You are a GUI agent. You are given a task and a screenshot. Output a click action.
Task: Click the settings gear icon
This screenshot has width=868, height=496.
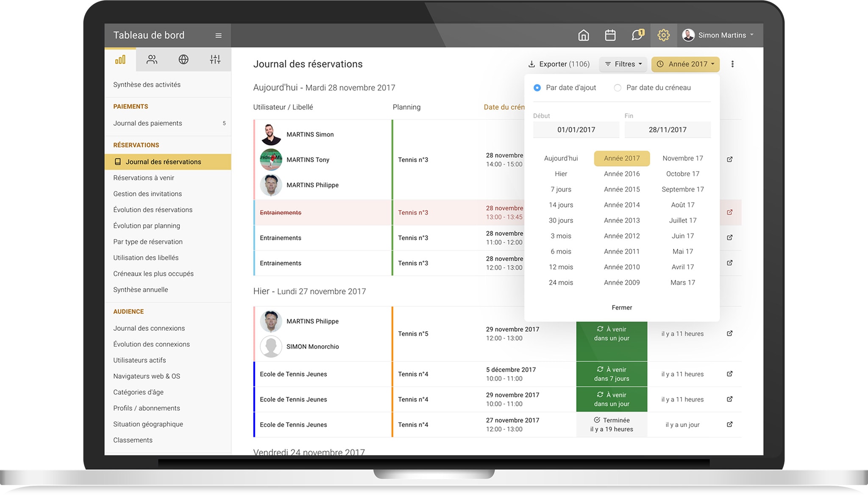pyautogui.click(x=663, y=35)
